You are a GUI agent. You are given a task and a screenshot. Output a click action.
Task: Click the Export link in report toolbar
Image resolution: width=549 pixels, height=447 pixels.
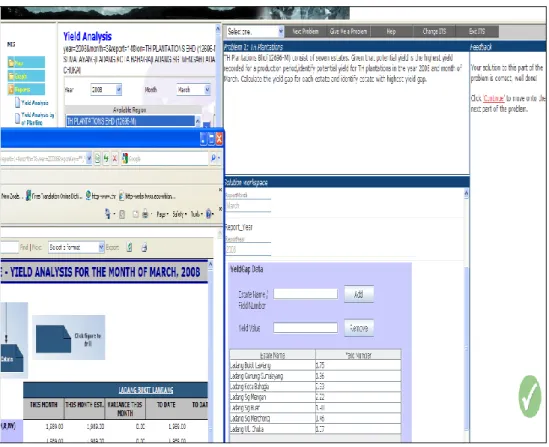click(x=112, y=247)
